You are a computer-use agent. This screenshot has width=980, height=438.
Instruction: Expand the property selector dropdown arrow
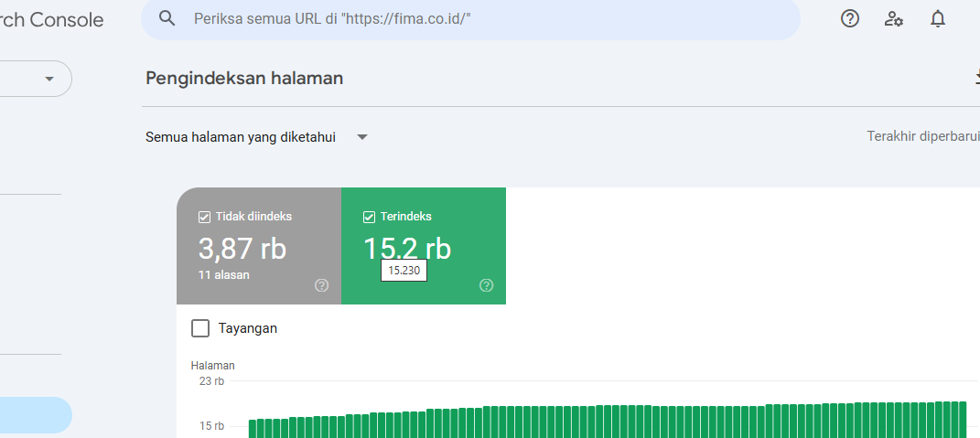(x=48, y=80)
